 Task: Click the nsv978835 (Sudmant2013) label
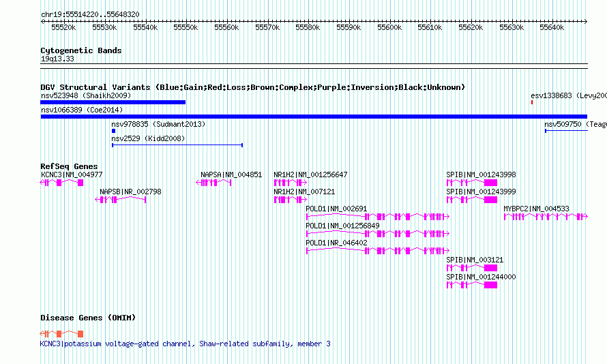click(x=158, y=124)
